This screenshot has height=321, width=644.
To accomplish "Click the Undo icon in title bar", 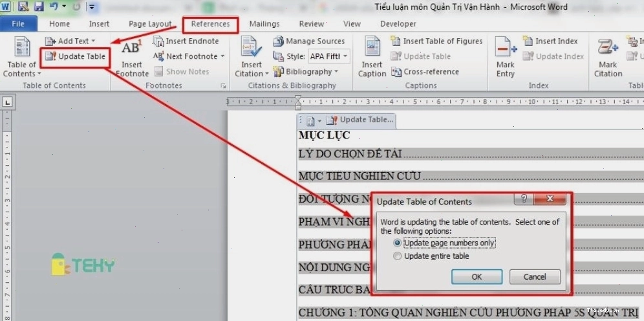I will point(54,6).
